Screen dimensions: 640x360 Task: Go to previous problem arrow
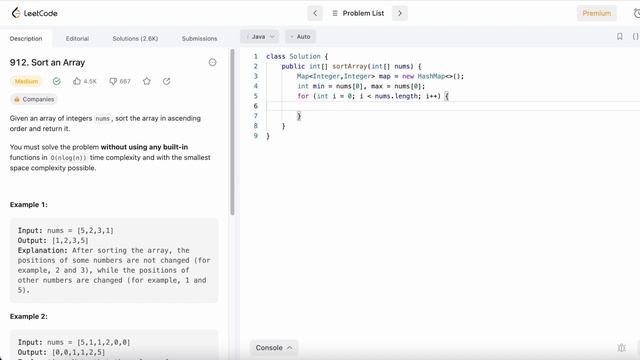315,13
